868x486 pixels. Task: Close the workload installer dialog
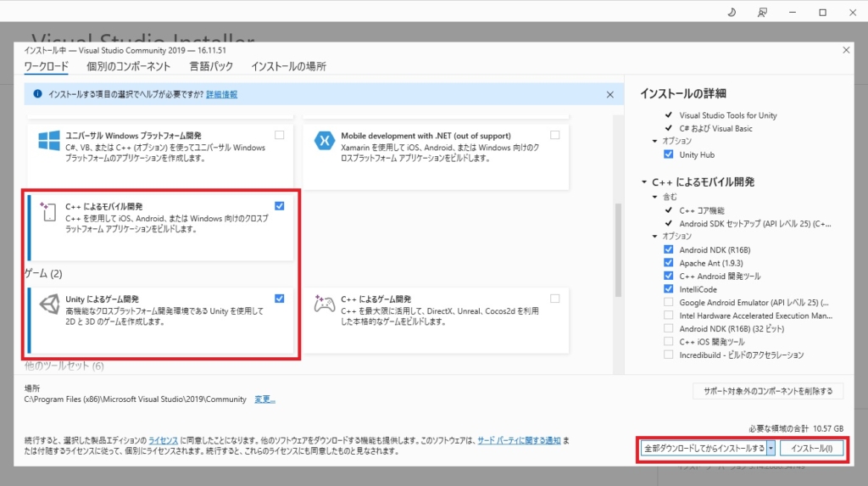pyautogui.click(x=846, y=50)
